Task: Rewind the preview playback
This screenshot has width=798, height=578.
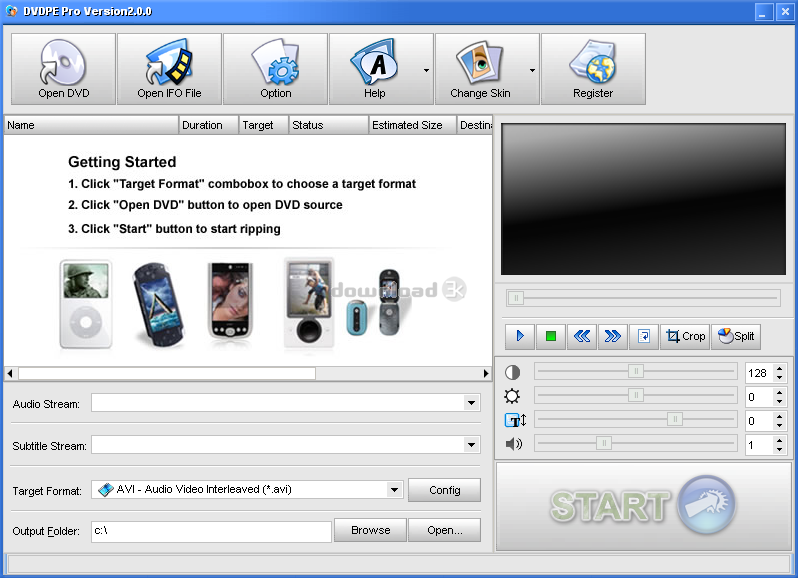Action: pos(582,336)
